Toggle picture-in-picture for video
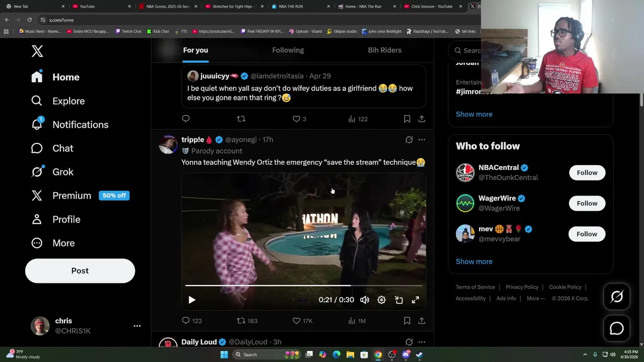This screenshot has height=362, width=644. (398, 300)
